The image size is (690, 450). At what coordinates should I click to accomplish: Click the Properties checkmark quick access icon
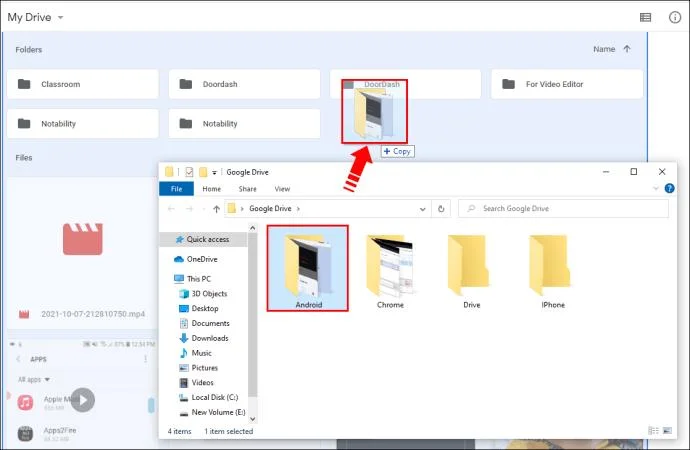(x=189, y=172)
